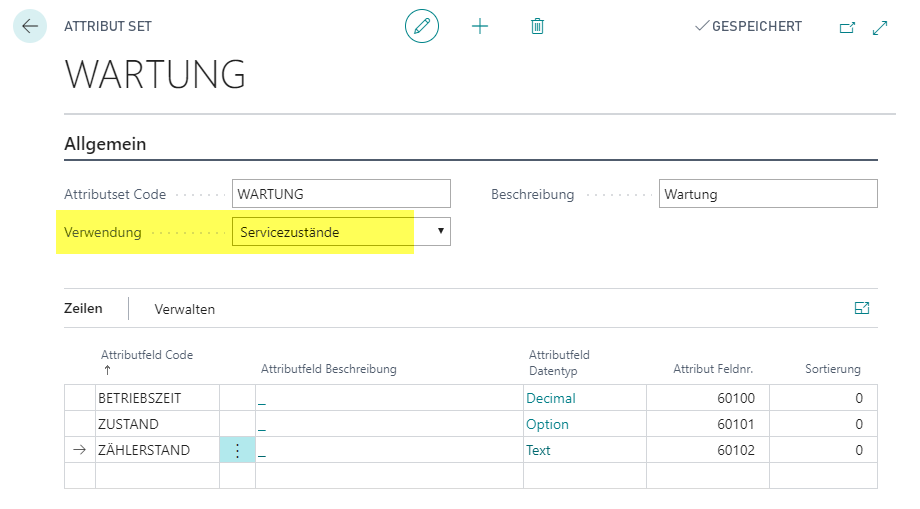Click the pencil edit icon
This screenshot has height=509, width=920.
pyautogui.click(x=422, y=26)
